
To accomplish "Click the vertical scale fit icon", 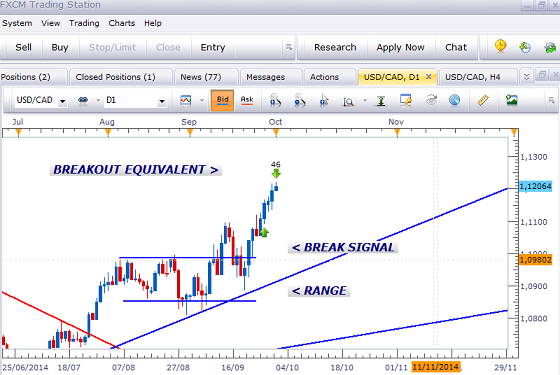I will pyautogui.click(x=381, y=101).
